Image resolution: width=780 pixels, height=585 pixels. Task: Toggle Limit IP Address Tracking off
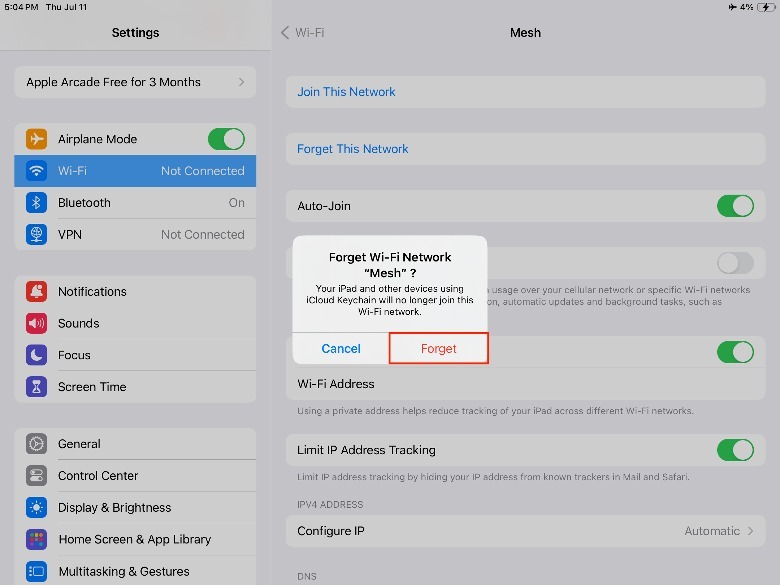coord(735,450)
